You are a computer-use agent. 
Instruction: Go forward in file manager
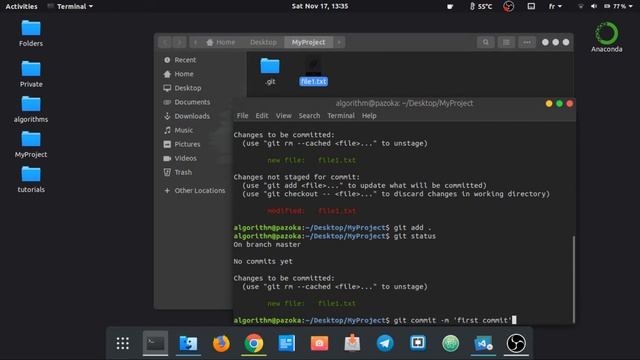click(x=179, y=42)
